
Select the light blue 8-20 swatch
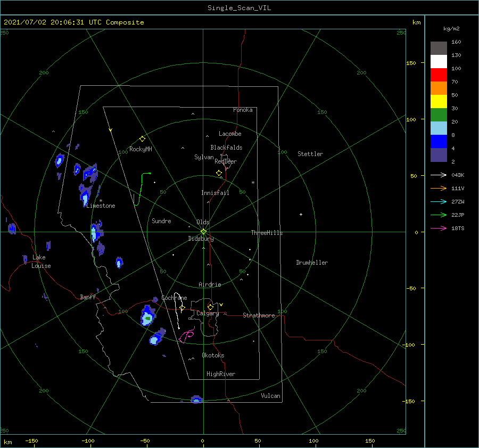coord(439,128)
